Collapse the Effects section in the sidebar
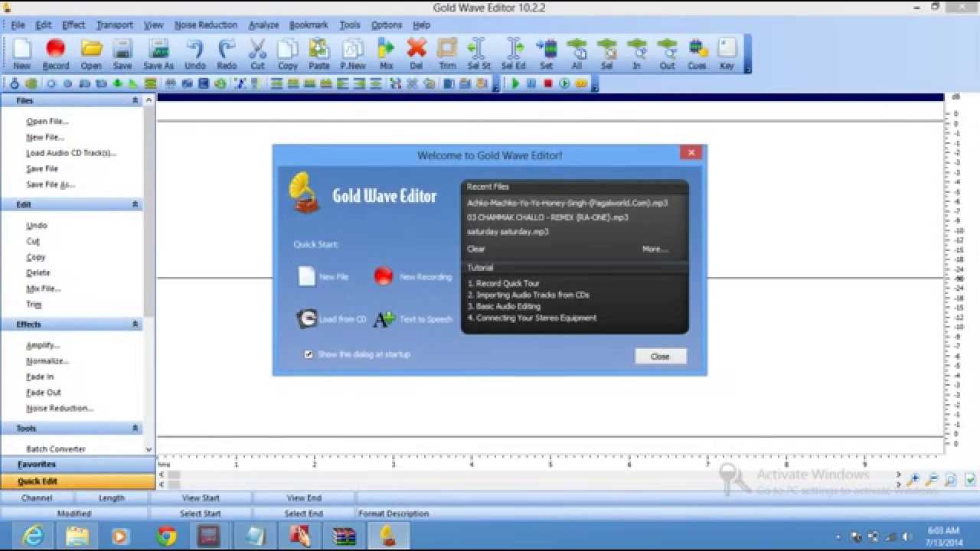The width and height of the screenshot is (980, 551). [x=136, y=324]
